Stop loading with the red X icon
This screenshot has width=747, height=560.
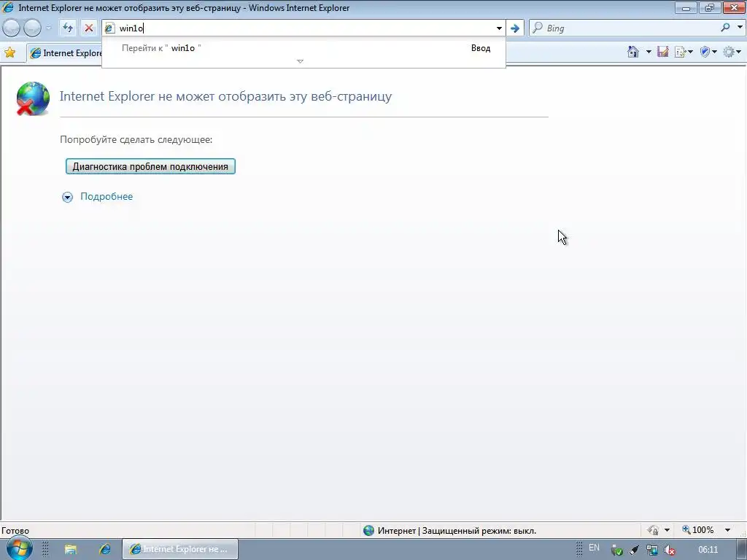pos(88,28)
